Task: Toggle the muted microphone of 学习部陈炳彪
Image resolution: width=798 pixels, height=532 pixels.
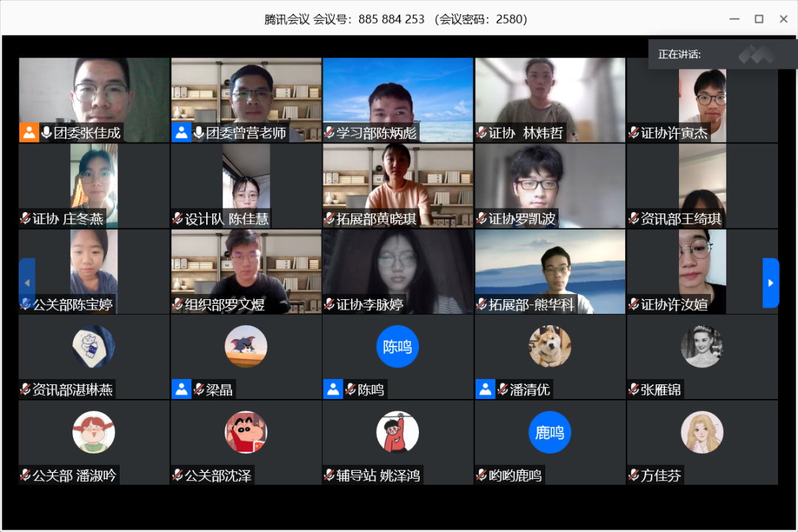Action: click(x=329, y=133)
